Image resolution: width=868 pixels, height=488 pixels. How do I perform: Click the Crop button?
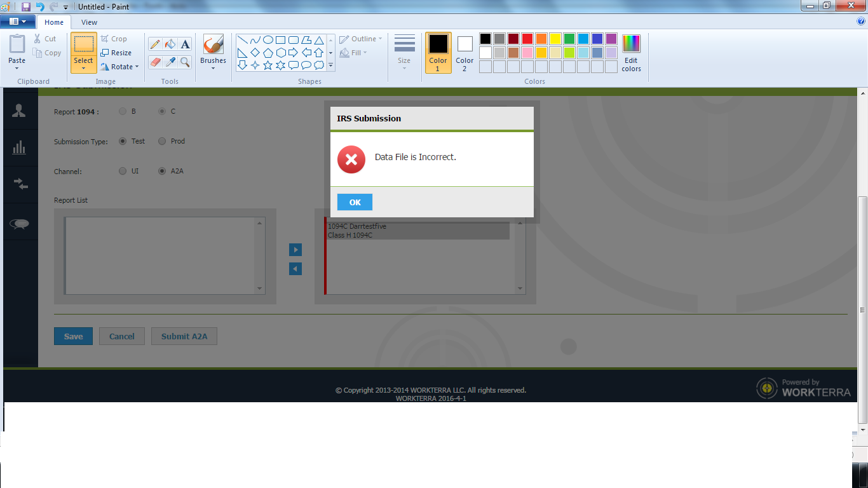tap(114, 39)
